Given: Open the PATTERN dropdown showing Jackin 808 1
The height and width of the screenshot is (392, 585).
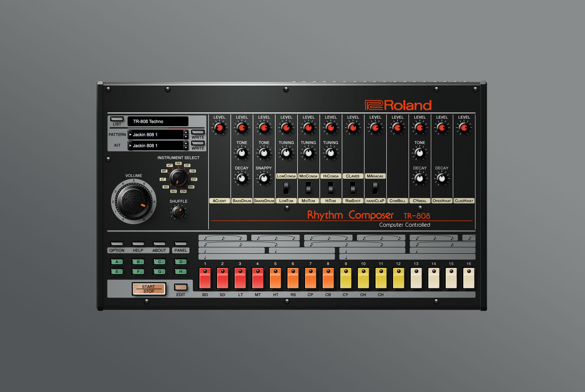Looking at the screenshot, I should tap(157, 135).
